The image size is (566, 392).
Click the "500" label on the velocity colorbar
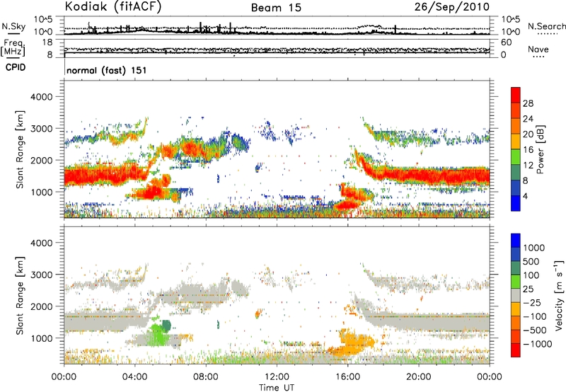[x=533, y=262]
